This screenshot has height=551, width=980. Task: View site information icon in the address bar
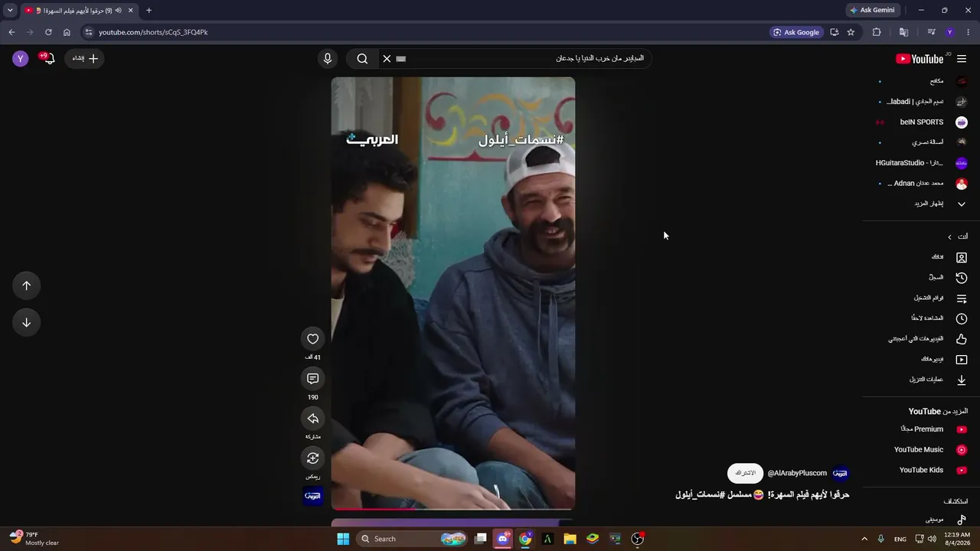point(88,32)
